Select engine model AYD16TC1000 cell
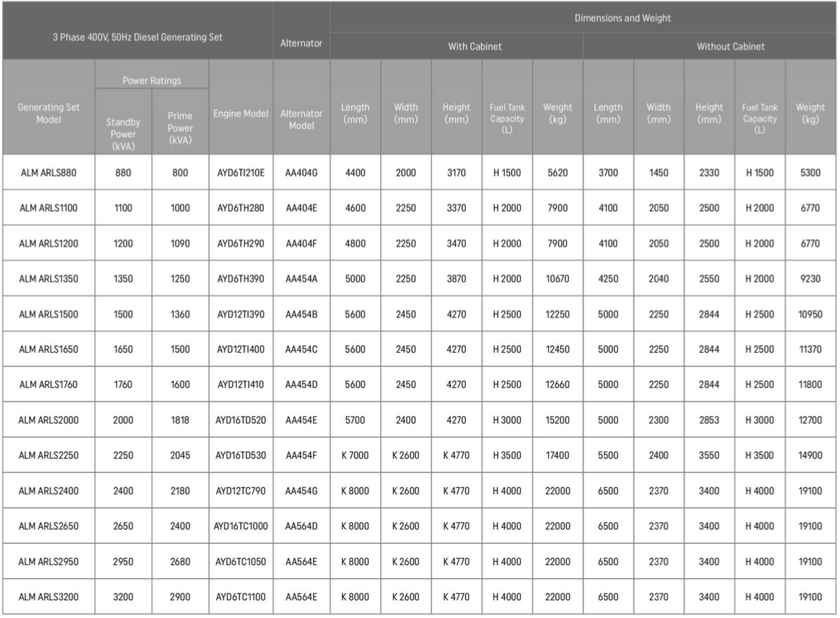 coord(241,526)
